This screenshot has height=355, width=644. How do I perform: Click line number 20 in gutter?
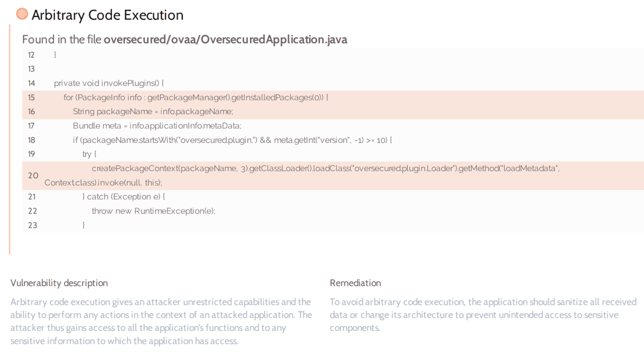coord(33,175)
